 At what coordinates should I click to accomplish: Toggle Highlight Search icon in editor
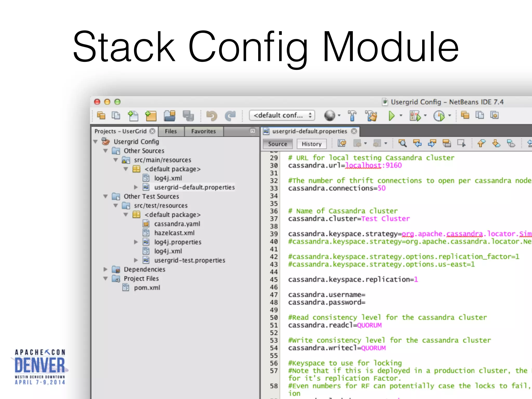pyautogui.click(x=447, y=143)
